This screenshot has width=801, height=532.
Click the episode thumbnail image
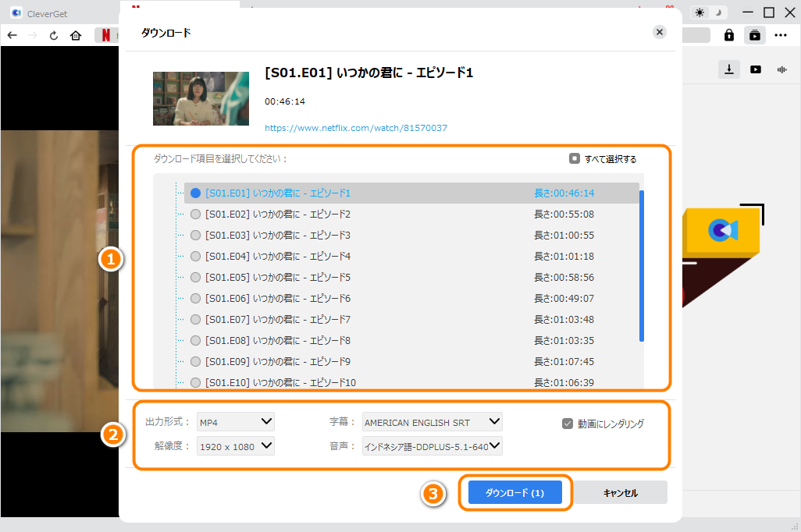pyautogui.click(x=201, y=98)
